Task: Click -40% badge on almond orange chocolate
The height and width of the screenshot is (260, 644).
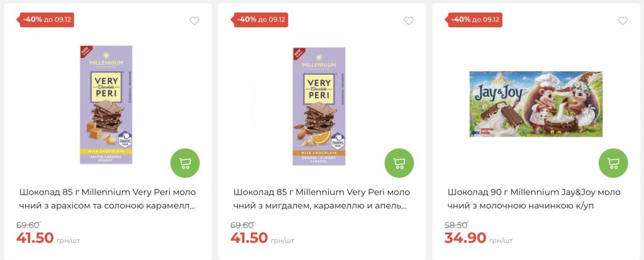Action: [x=261, y=20]
